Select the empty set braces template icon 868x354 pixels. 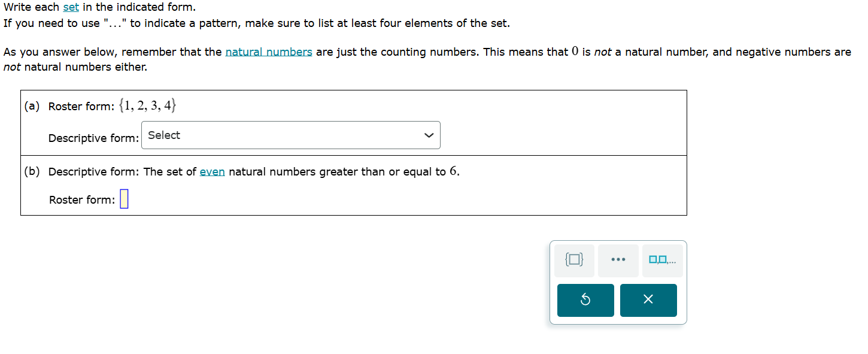tap(573, 260)
